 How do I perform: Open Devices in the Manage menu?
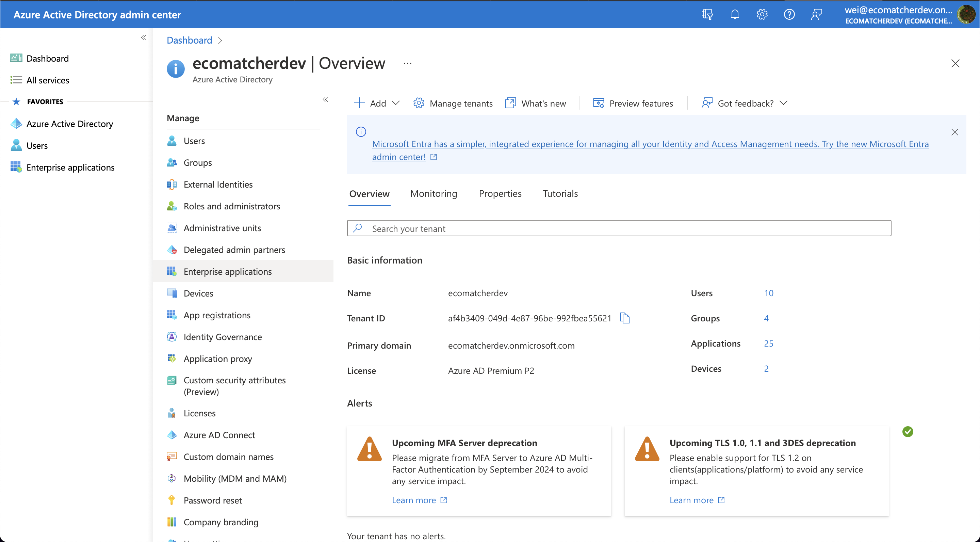click(x=244, y=293)
